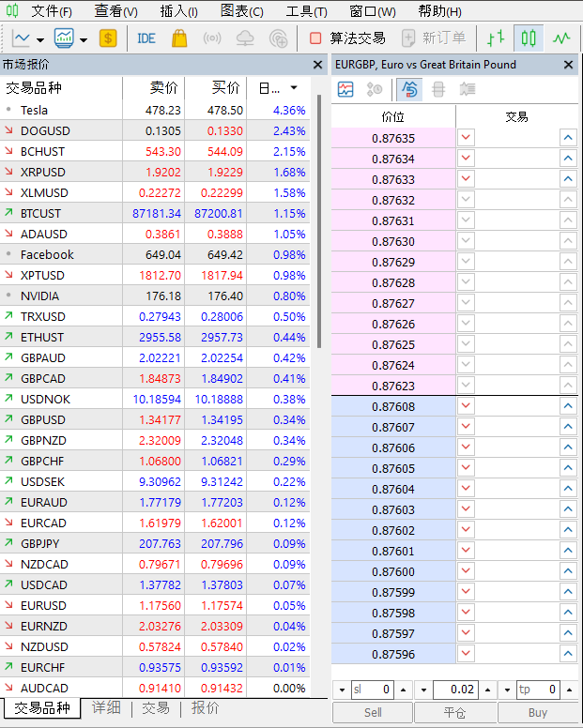Switch to the 报价 tab

(x=206, y=708)
